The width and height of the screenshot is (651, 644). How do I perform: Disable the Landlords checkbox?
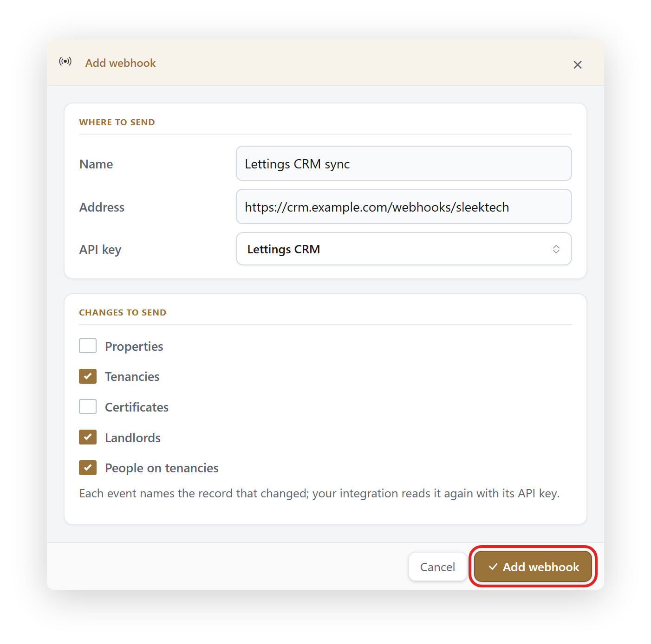point(88,437)
